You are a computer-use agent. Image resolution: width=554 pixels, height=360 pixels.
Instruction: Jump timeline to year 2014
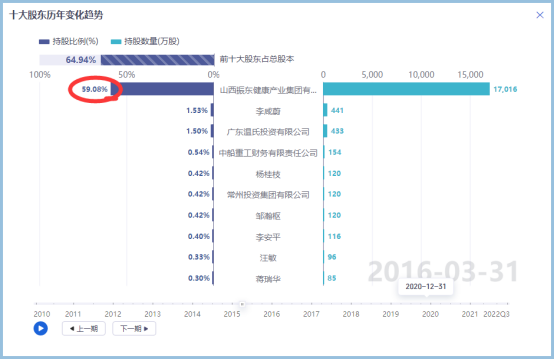click(192, 314)
